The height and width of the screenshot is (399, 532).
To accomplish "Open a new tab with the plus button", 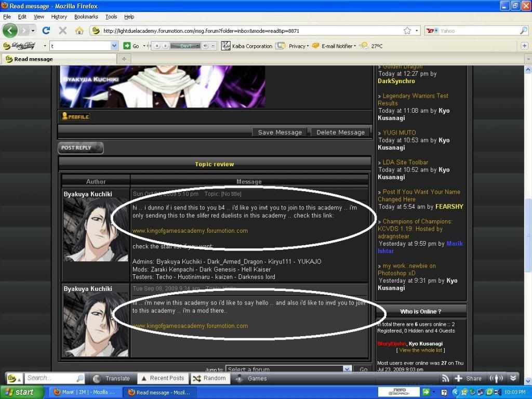I will pyautogui.click(x=124, y=59).
